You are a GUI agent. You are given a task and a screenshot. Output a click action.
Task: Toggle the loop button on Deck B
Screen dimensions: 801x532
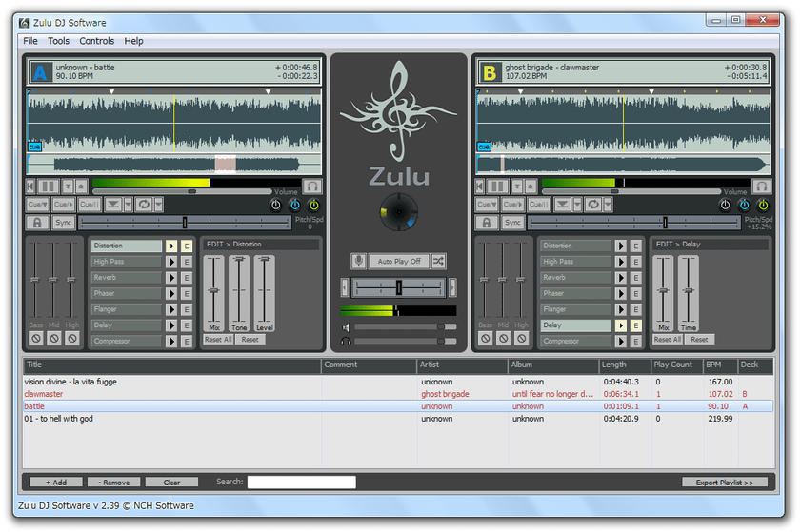coord(593,205)
